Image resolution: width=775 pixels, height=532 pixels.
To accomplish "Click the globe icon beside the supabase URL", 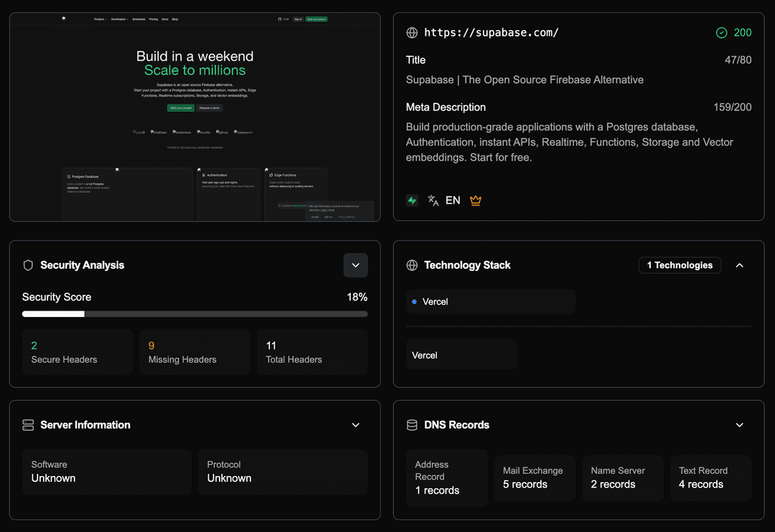I will (x=412, y=32).
